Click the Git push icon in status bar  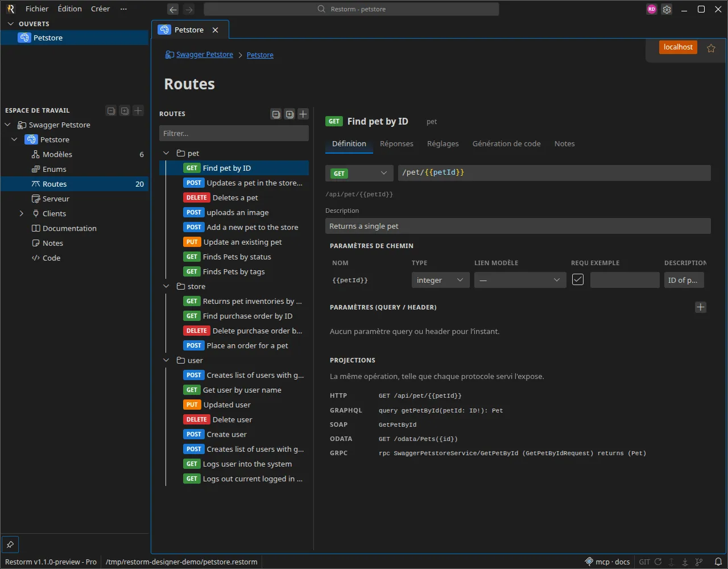tap(672, 562)
